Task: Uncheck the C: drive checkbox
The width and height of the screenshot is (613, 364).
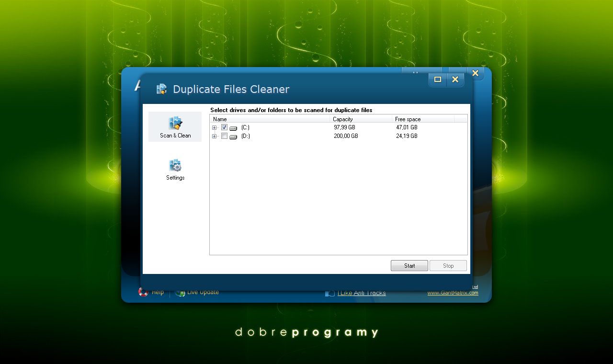Action: [x=224, y=127]
